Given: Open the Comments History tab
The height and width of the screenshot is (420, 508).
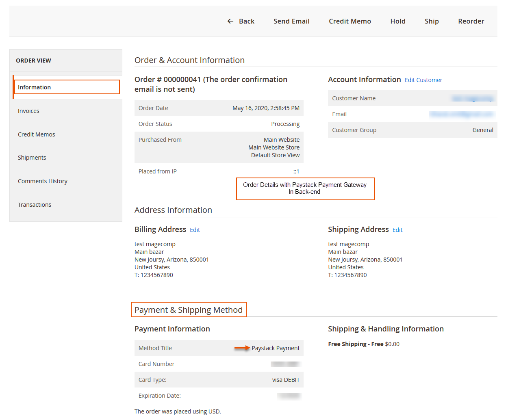Looking at the screenshot, I should pyautogui.click(x=42, y=181).
